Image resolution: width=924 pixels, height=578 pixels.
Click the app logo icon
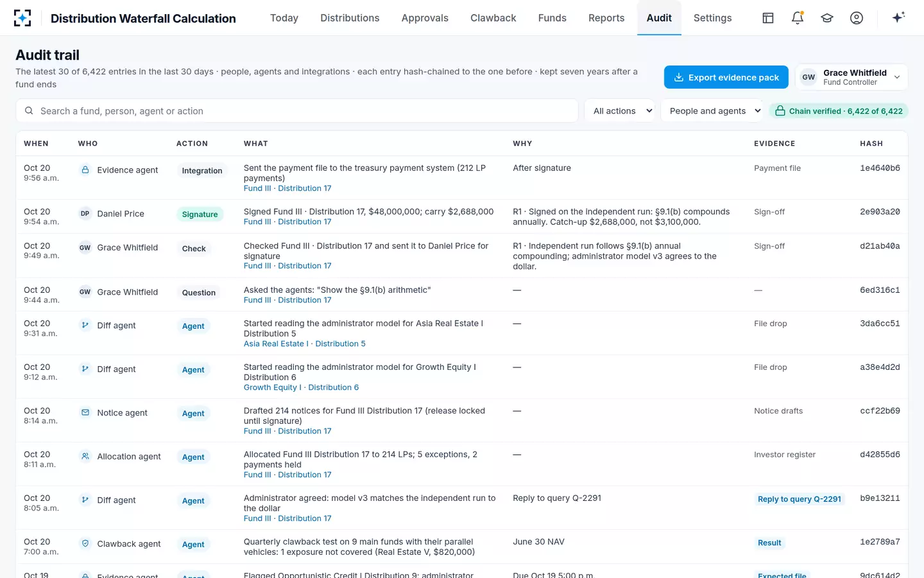coord(22,18)
